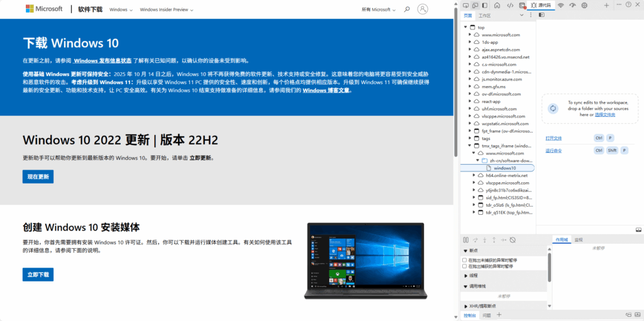Click the editor pane bottom-right drawer icon
The image size is (644, 321).
[x=639, y=229]
